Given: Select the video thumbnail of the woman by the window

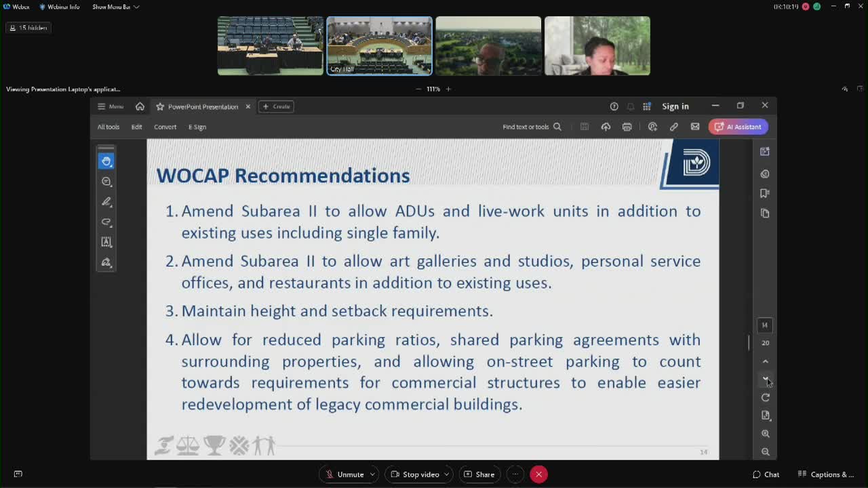Looking at the screenshot, I should pos(597,45).
